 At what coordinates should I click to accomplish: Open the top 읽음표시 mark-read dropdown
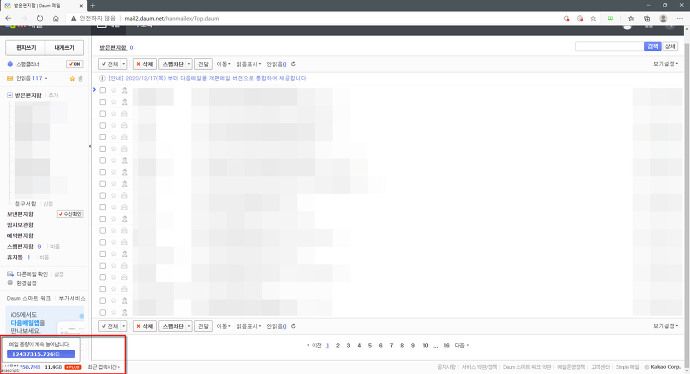249,64
